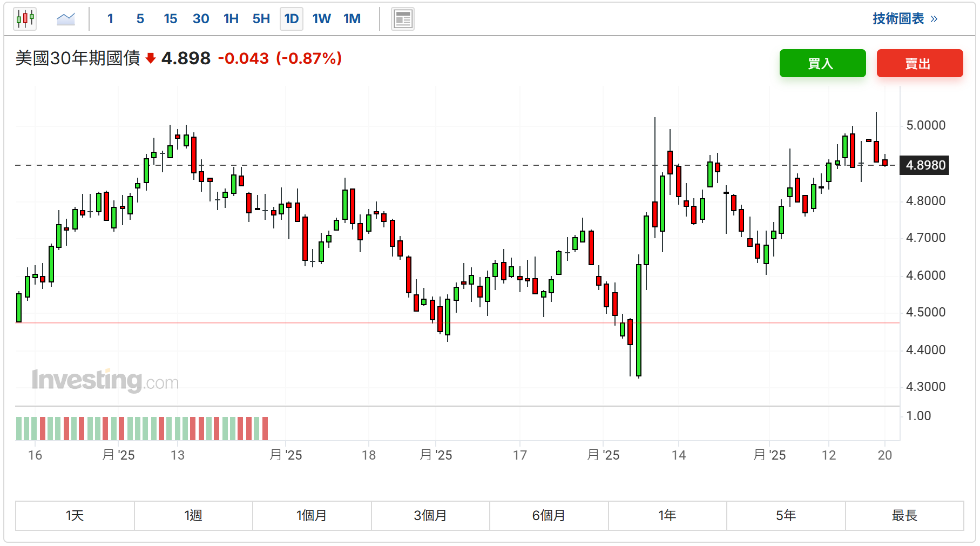
Task: Set the 1-minute interval
Action: tap(110, 19)
